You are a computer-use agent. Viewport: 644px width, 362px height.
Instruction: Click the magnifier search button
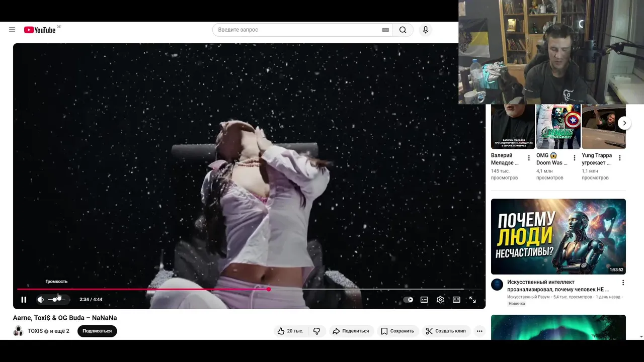[403, 30]
